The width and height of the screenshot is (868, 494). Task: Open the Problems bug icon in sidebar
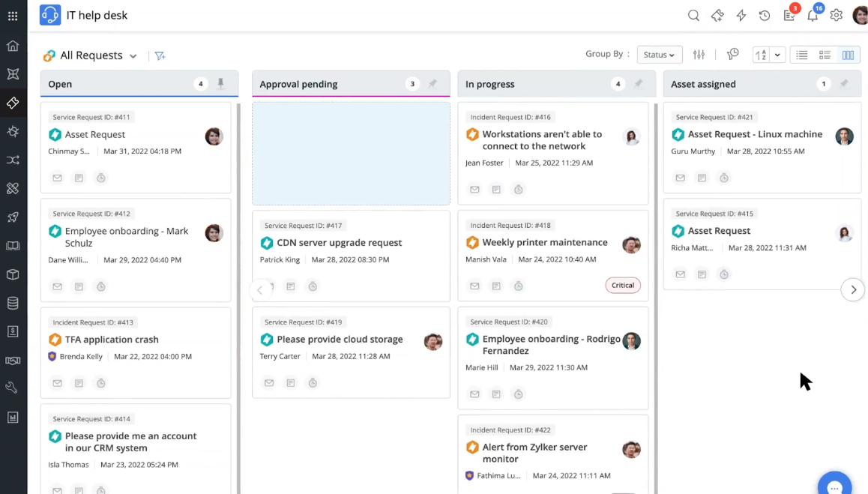point(13,131)
